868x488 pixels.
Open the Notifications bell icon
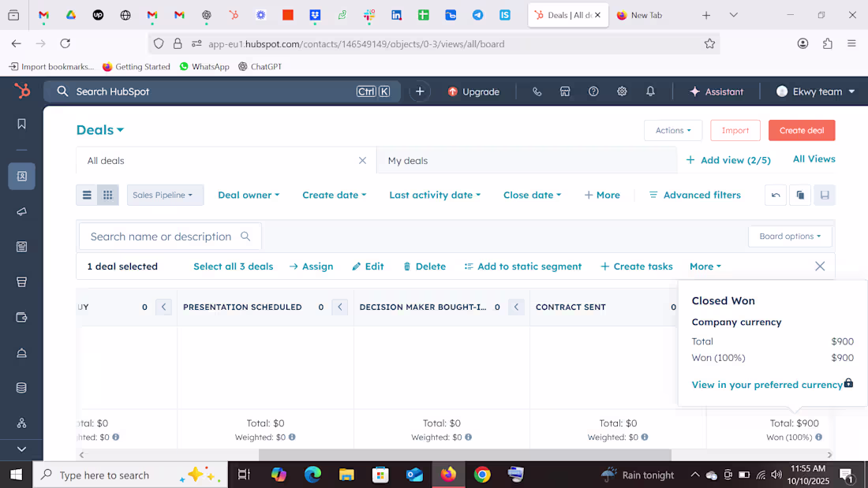click(650, 92)
